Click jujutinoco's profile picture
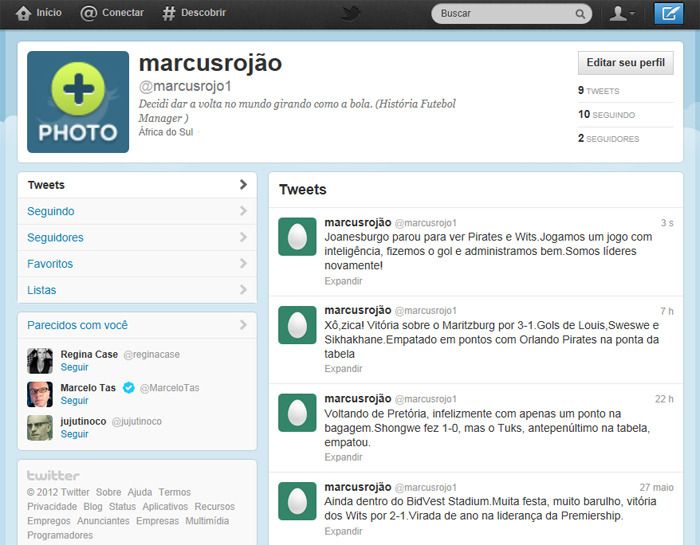 (40, 428)
